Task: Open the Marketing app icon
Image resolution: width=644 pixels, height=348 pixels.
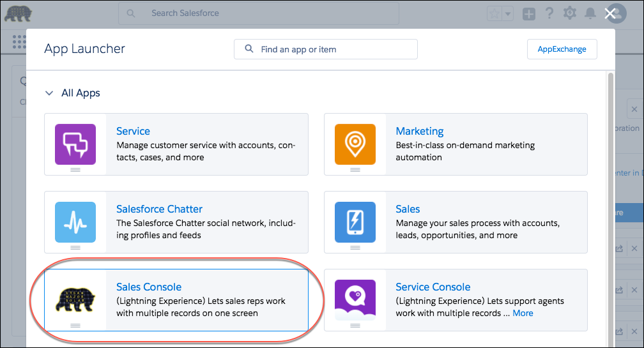Action: 355,144
